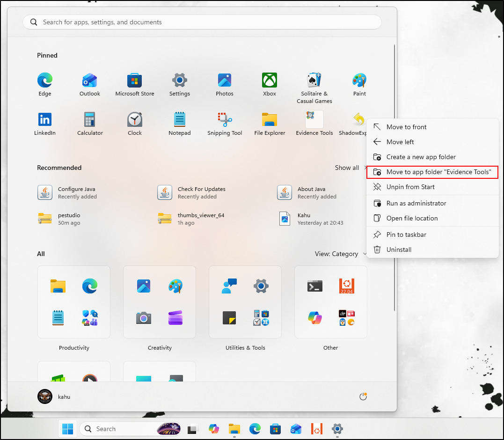
Task: Open the kahu user account menu
Action: click(54, 396)
